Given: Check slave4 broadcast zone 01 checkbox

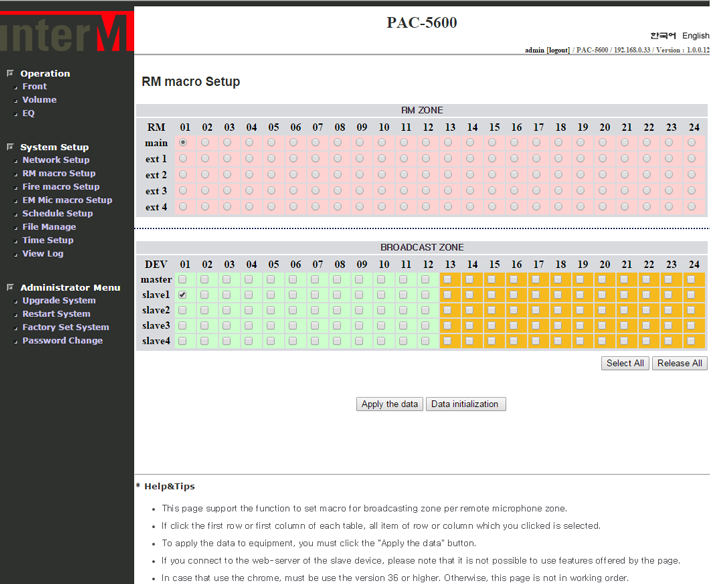Looking at the screenshot, I should 182,341.
